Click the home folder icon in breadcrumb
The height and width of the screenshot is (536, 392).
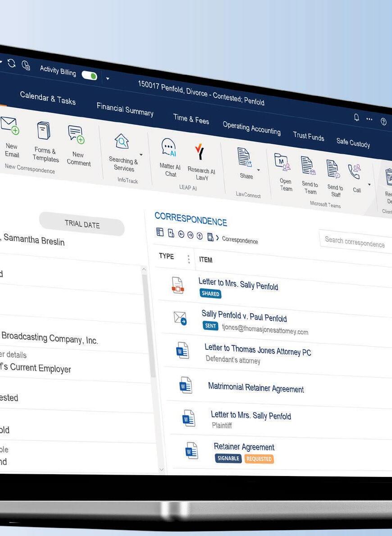coord(210,237)
